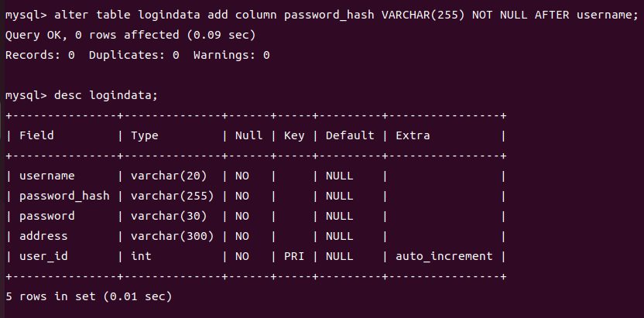Click the 'Type' column header
Viewport: 644px width, 318px height.
(x=145, y=135)
